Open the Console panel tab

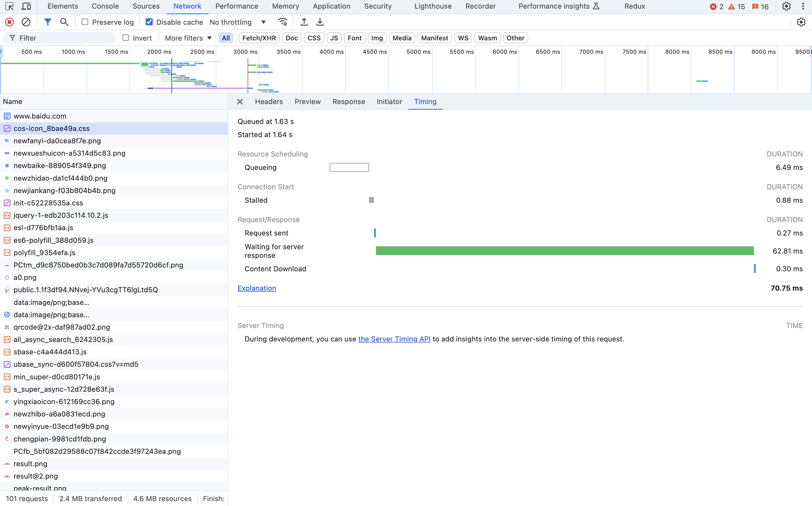pos(105,6)
